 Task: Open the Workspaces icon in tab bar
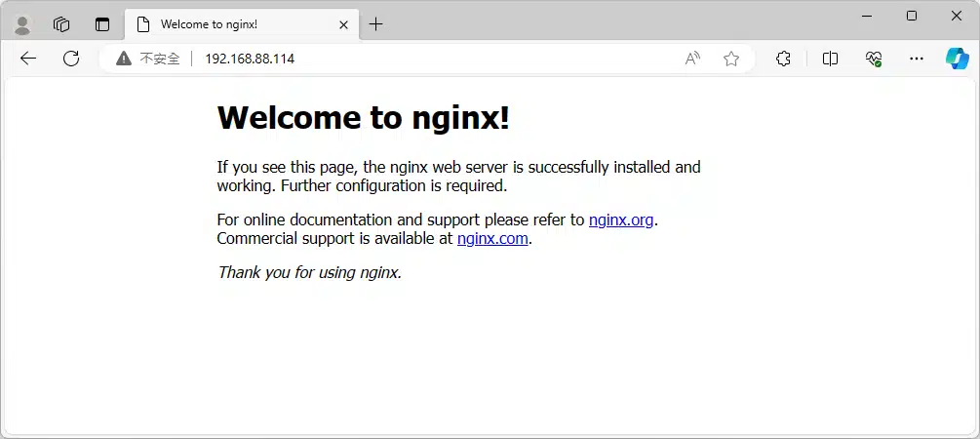(x=61, y=24)
